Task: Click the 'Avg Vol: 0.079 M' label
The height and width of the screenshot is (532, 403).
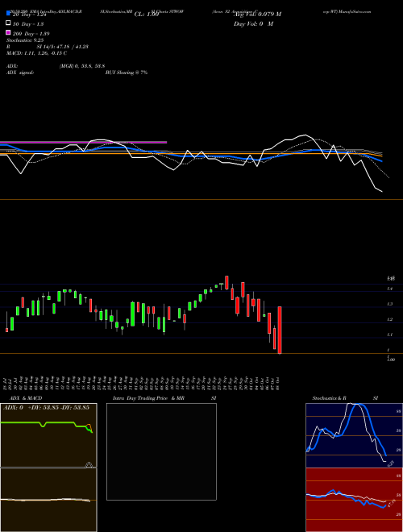Action: [x=257, y=15]
